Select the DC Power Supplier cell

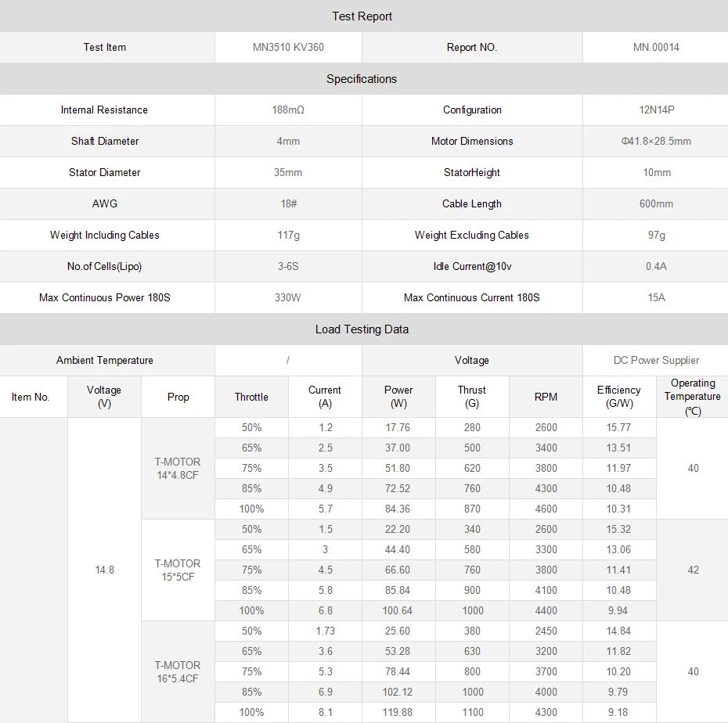[656, 361]
